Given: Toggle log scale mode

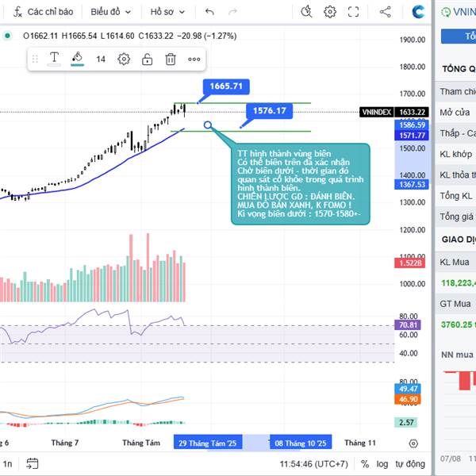Looking at the screenshot, I should (382, 464).
